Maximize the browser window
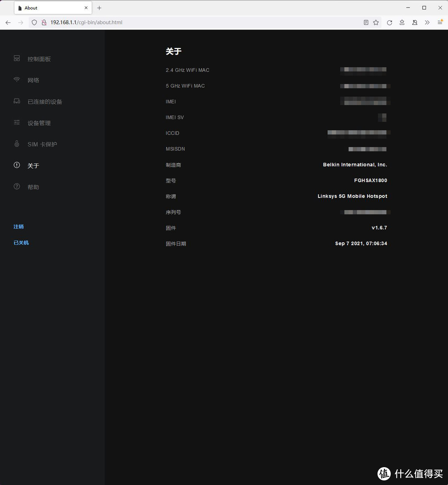 424,8
